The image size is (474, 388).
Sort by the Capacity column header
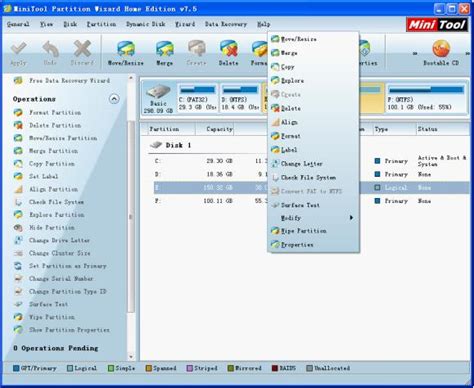(x=215, y=129)
